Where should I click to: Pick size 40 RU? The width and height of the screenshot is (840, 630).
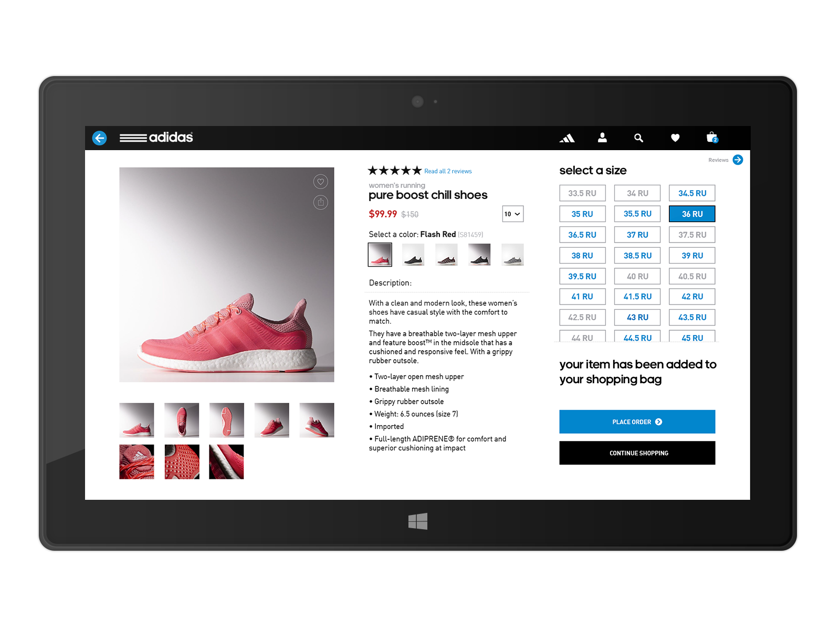pos(637,276)
